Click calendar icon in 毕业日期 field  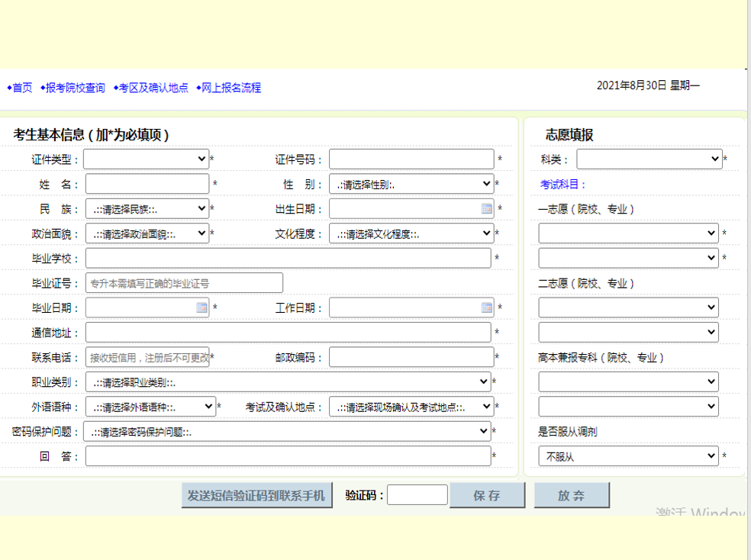(x=202, y=307)
